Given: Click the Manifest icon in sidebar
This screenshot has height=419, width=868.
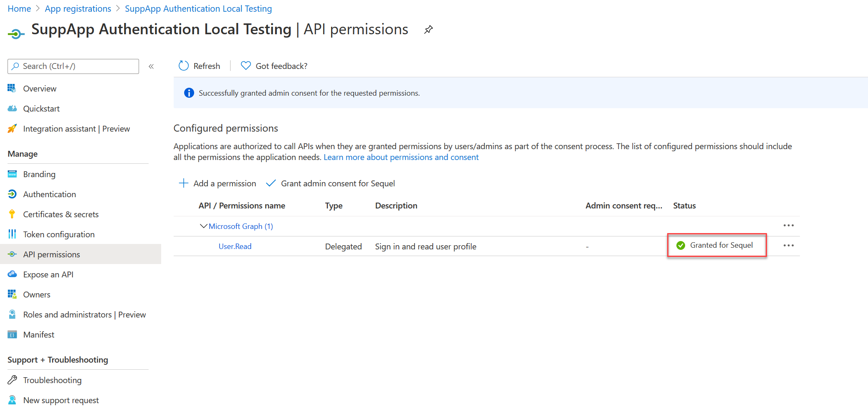Looking at the screenshot, I should [12, 334].
